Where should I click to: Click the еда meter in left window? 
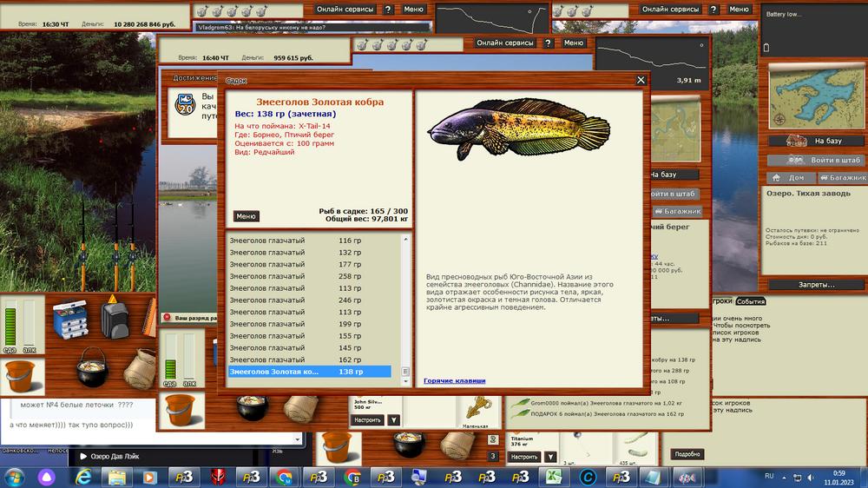(10, 326)
